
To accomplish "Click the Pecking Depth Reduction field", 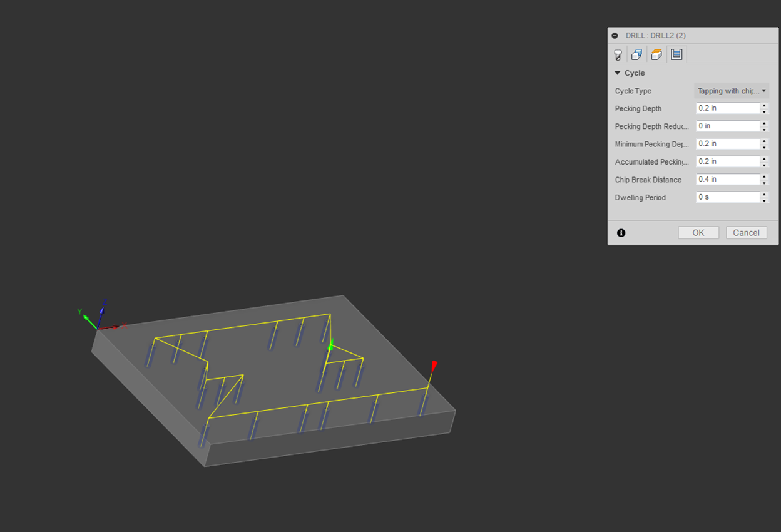I will [x=727, y=126].
